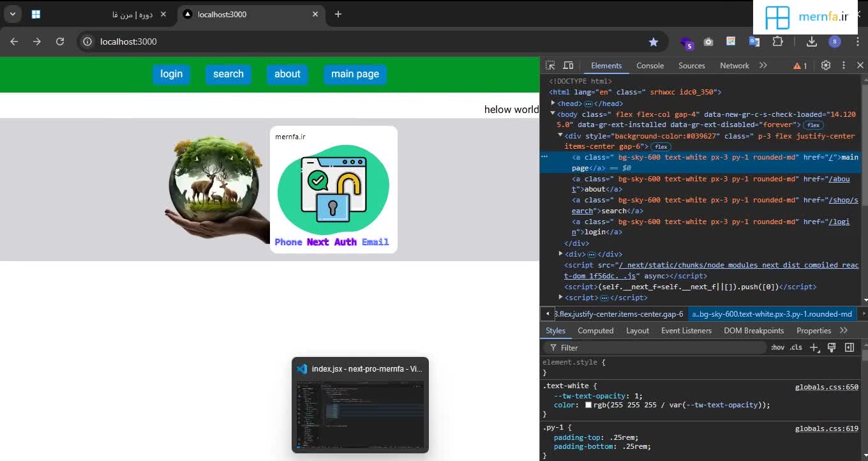Click the warning issues counter icon
Image resolution: width=868 pixels, height=461 pixels.
tap(800, 66)
